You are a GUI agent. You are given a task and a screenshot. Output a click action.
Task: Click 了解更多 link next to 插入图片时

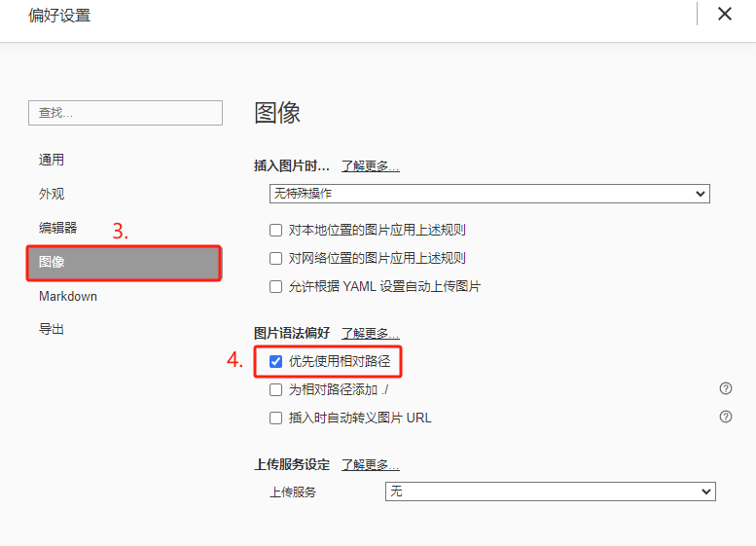click(x=370, y=165)
